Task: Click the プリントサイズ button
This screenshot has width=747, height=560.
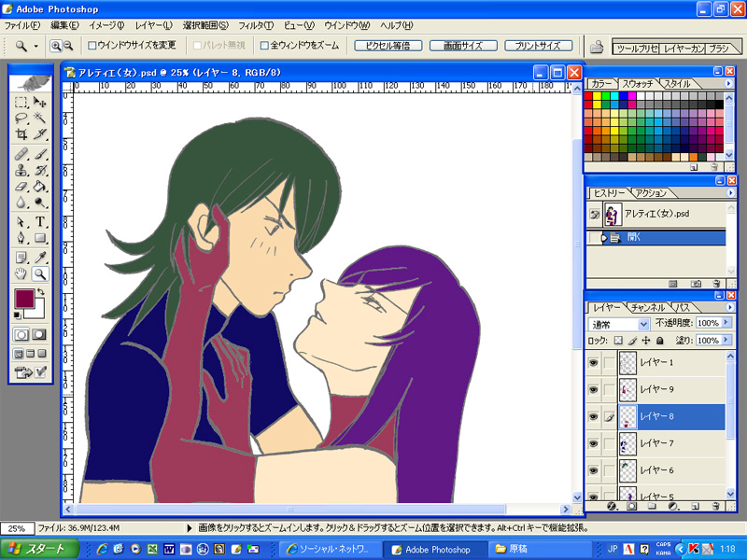Action: point(539,46)
